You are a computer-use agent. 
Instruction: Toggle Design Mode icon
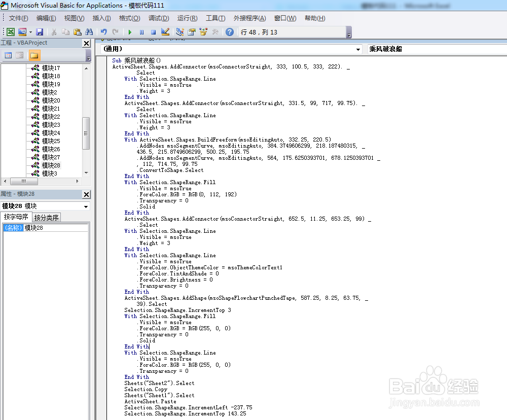pyautogui.click(x=165, y=32)
